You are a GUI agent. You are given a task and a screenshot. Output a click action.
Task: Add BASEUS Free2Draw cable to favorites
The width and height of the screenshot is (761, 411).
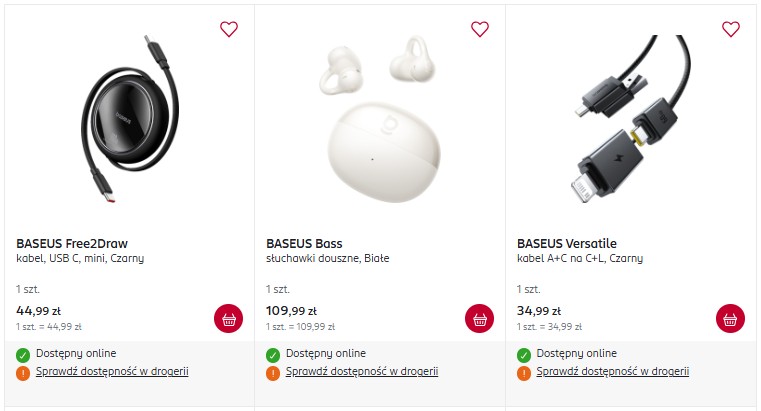pos(229,29)
